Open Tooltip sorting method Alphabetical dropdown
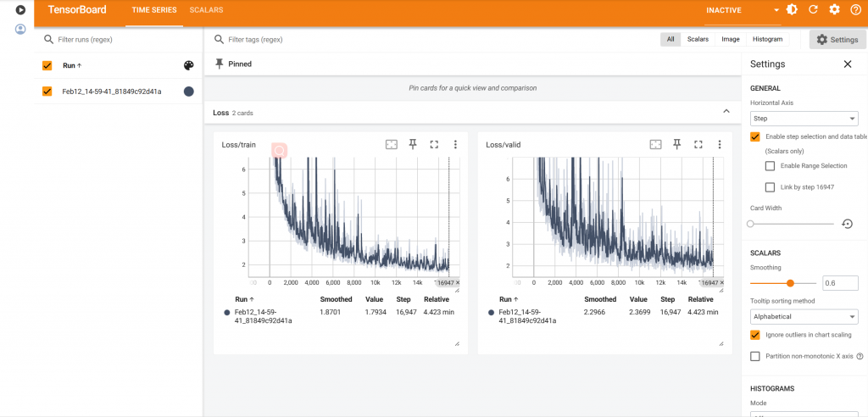The image size is (868, 417). [x=804, y=317]
